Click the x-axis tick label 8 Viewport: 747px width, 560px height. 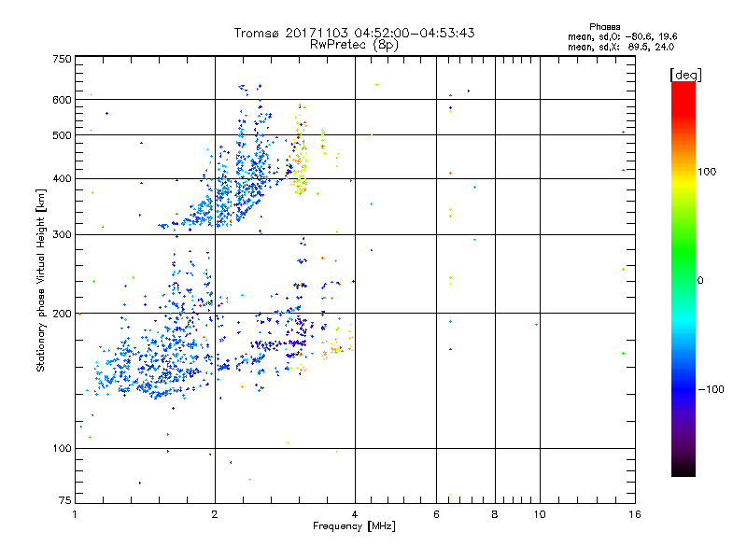495,514
